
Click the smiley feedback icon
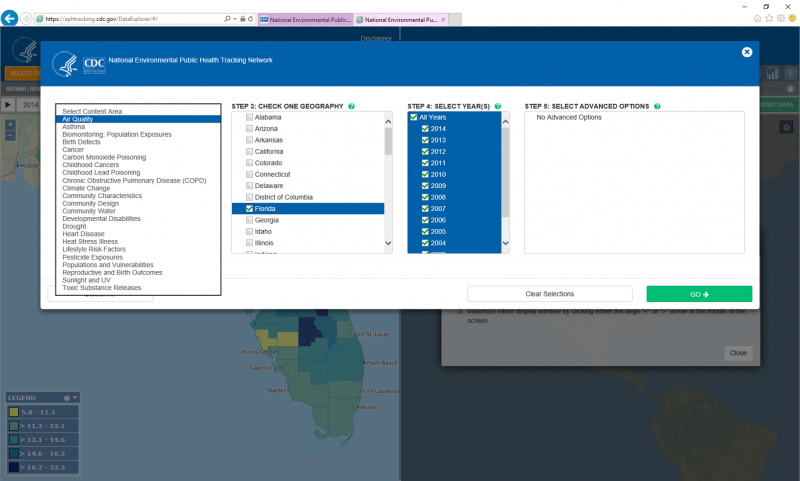tap(792, 18)
